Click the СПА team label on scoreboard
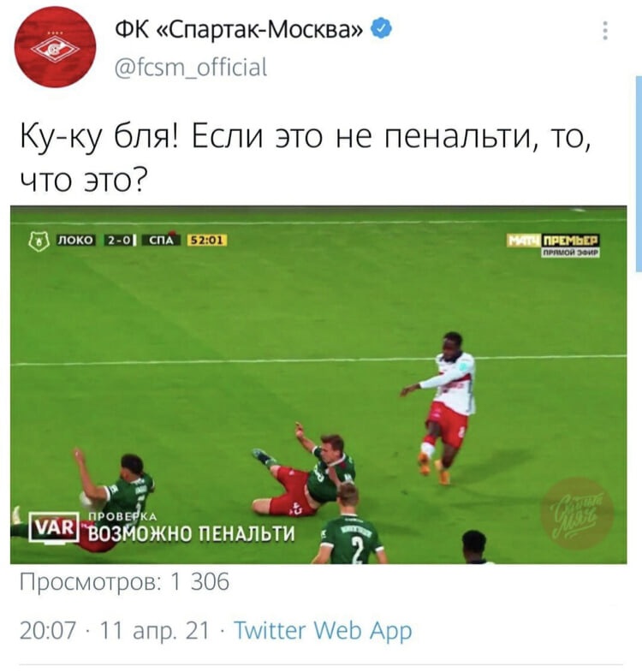Screen dimensions: 642x672 click(x=162, y=241)
